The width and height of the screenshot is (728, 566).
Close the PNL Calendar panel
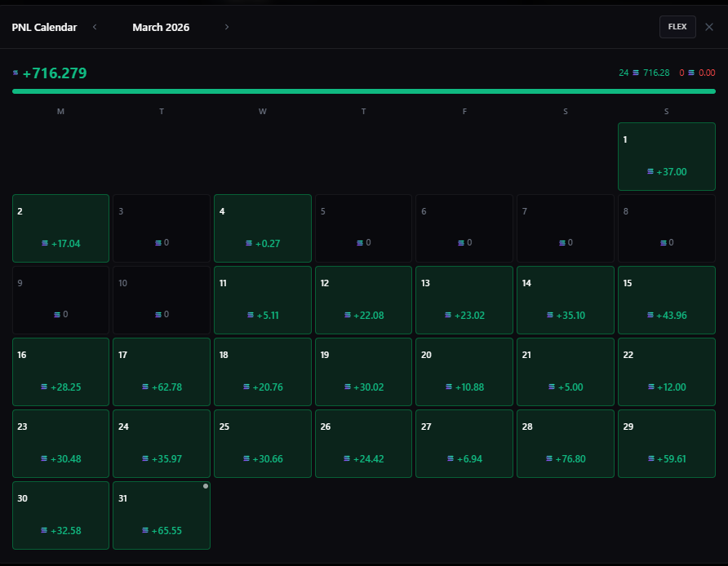tap(709, 27)
